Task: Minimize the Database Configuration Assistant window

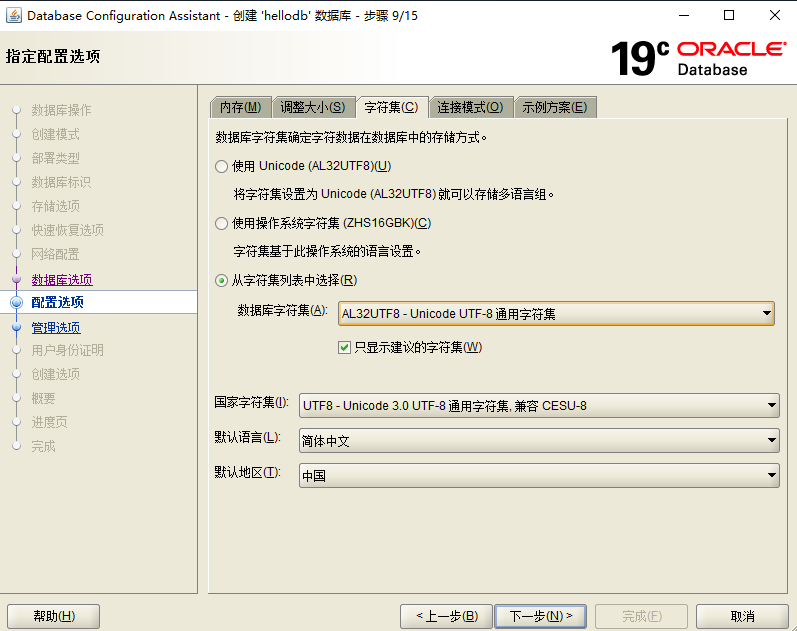Action: click(684, 15)
